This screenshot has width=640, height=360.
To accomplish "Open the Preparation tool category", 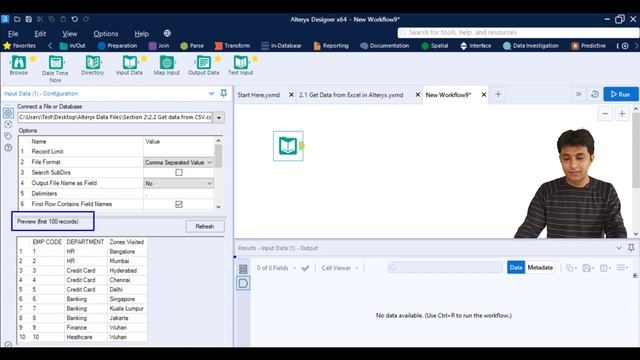I will pyautogui.click(x=118, y=46).
